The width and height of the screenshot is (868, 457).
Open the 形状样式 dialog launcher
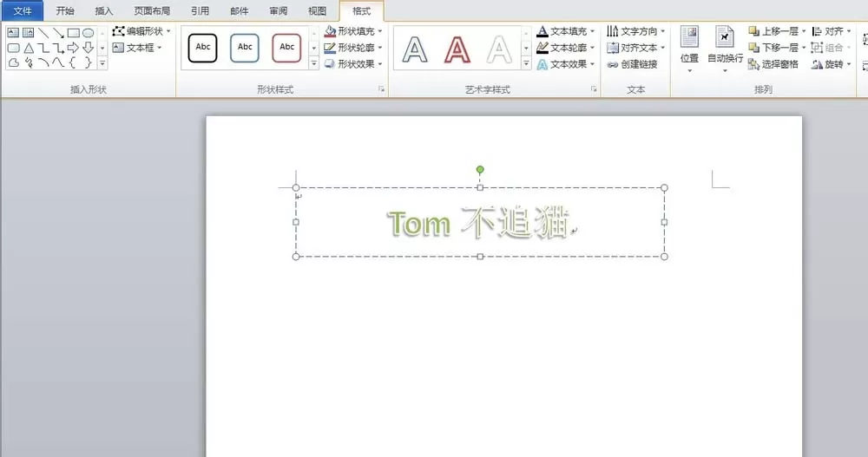pyautogui.click(x=381, y=89)
